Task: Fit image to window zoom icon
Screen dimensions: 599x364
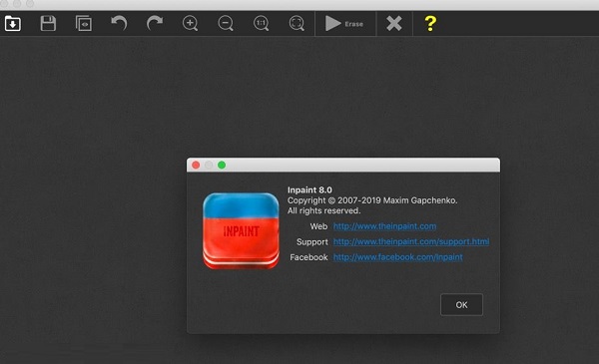Action: click(x=297, y=23)
